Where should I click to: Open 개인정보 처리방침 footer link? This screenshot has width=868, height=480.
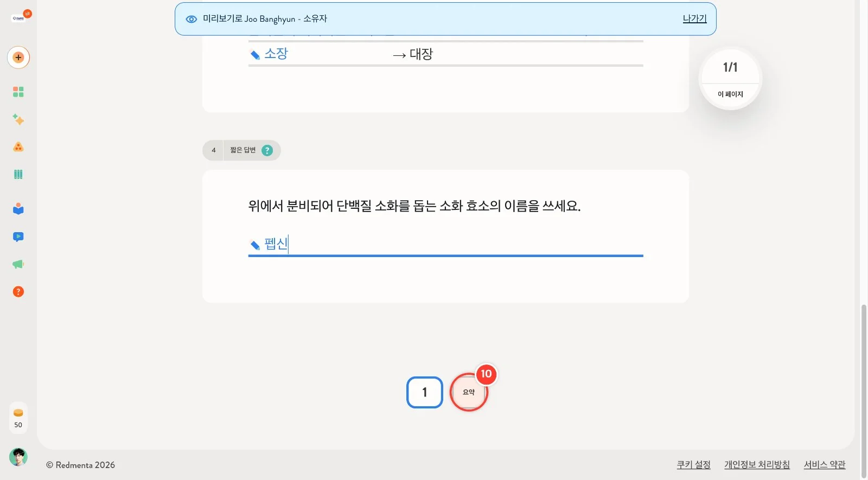coord(757,465)
